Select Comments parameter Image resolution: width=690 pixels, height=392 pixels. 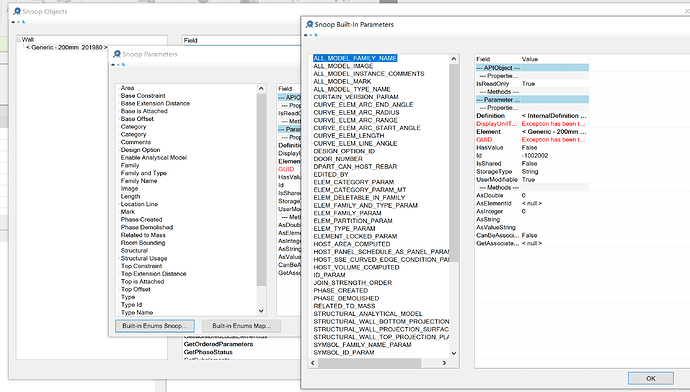tap(136, 142)
